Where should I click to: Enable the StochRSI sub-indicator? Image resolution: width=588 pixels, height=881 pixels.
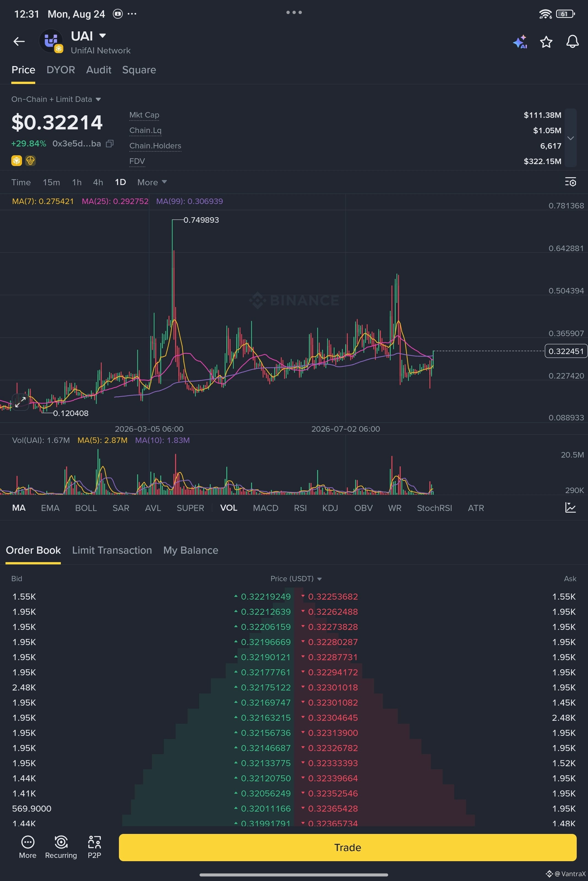(x=435, y=508)
